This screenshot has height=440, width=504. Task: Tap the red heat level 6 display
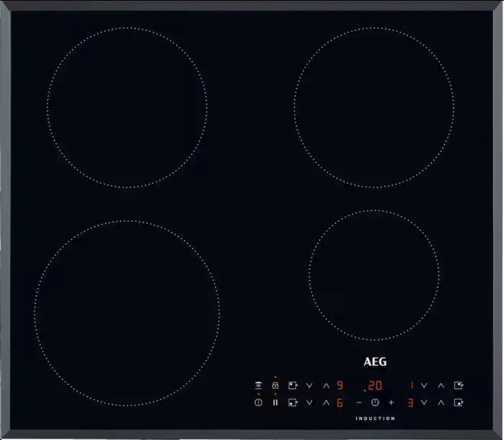pos(340,403)
